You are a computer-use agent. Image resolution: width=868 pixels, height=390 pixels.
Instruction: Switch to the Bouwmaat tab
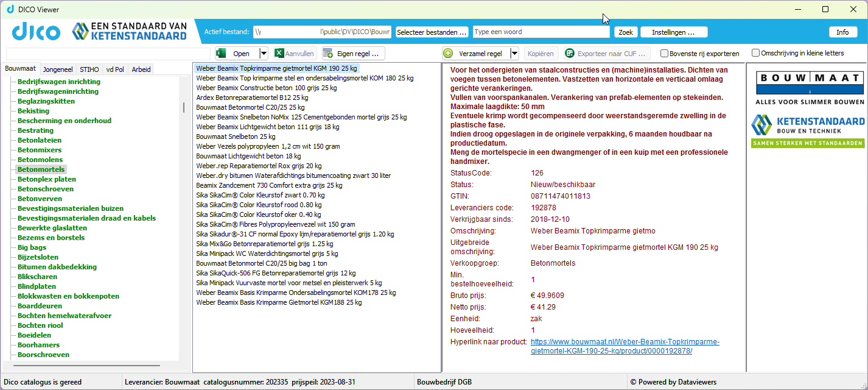coord(21,69)
